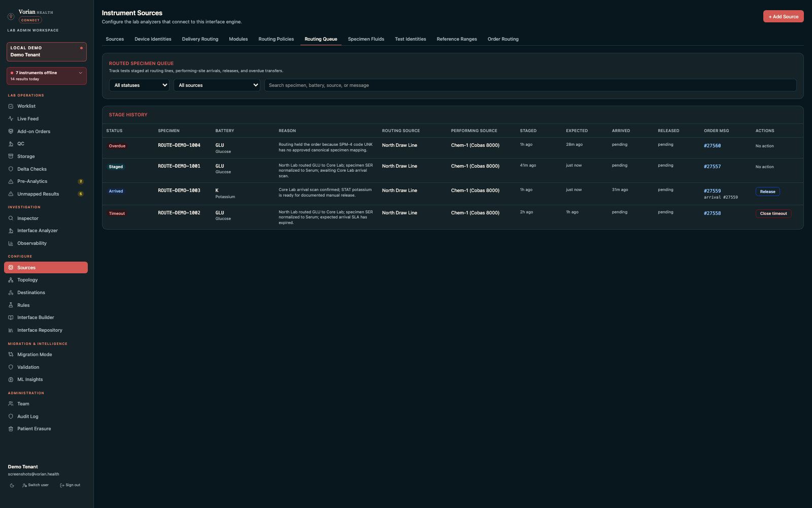This screenshot has height=508, width=812.
Task: Switch to the Order Routing tab
Action: point(503,39)
